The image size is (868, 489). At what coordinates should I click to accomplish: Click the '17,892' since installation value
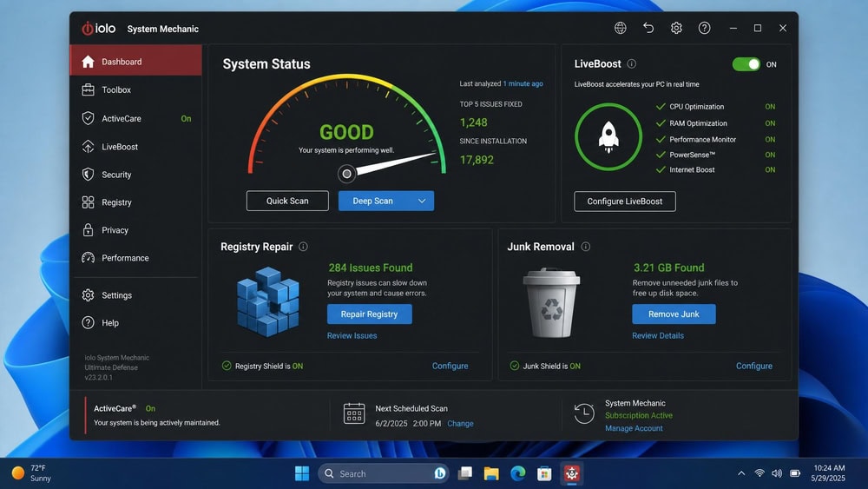click(x=477, y=160)
